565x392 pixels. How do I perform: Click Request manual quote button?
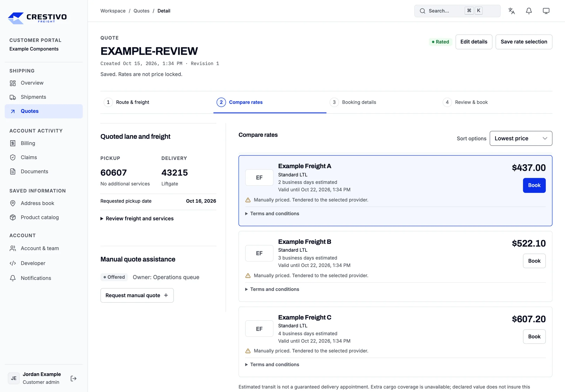click(137, 295)
